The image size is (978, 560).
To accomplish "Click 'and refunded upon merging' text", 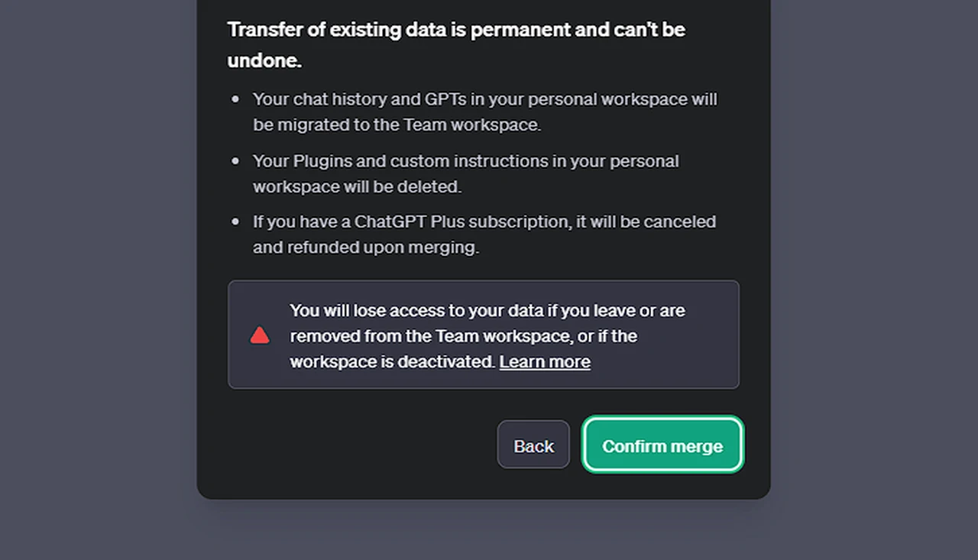I will (x=366, y=248).
